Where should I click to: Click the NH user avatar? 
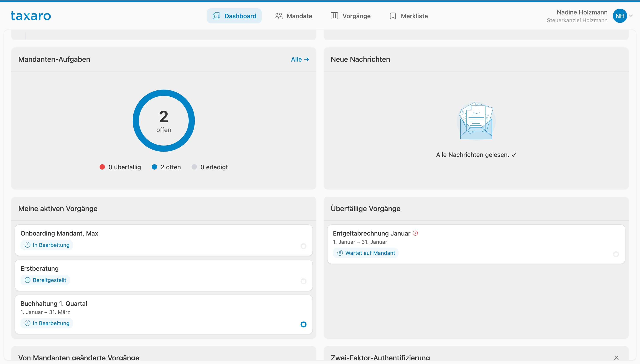coord(620,16)
